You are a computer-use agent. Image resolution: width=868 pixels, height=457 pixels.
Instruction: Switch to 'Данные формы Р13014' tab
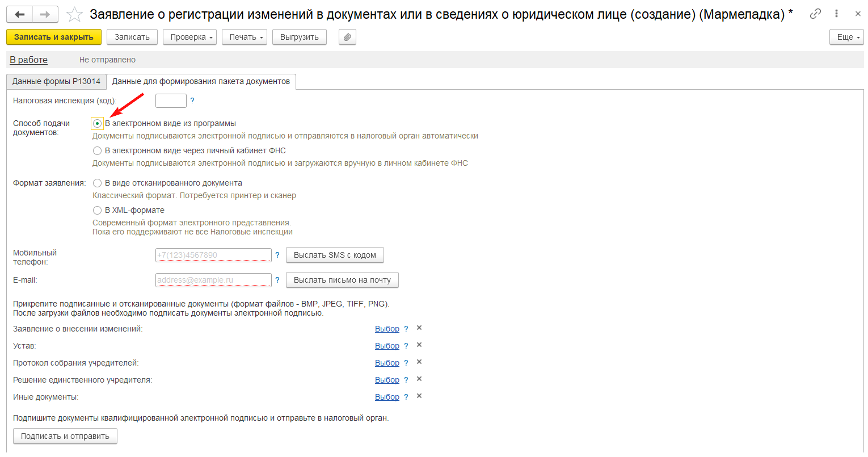tap(56, 82)
